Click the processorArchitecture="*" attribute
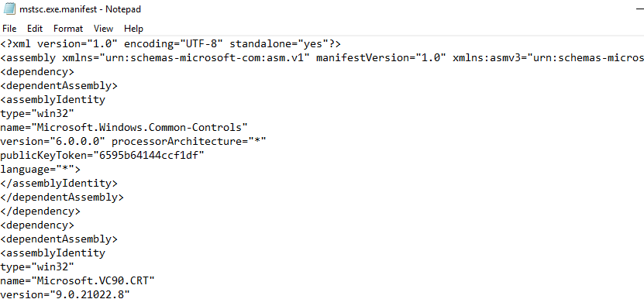The height and width of the screenshot is (299, 644). tap(189, 141)
